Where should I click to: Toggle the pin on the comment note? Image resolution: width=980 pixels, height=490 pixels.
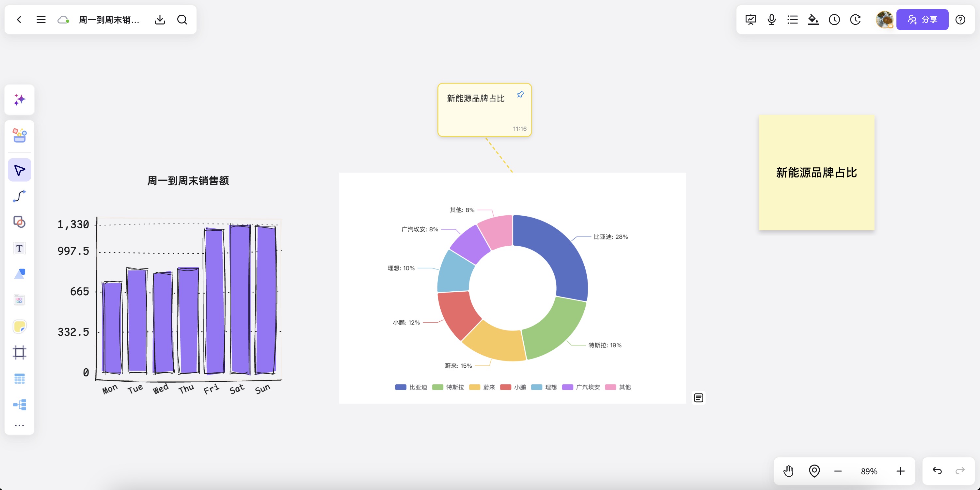(x=520, y=94)
